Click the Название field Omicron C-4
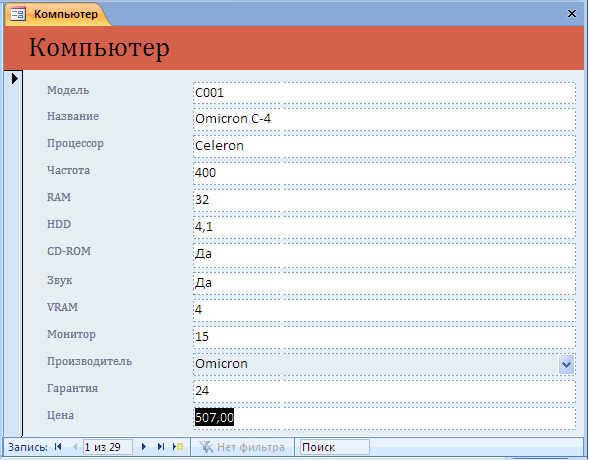Screen dimensions: 589x460 coord(384,119)
